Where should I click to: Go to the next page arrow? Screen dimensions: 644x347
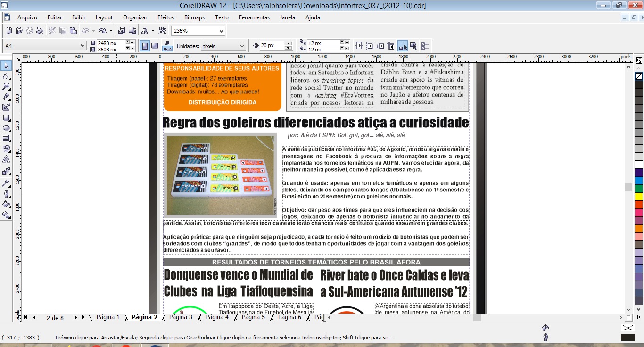[x=75, y=318]
